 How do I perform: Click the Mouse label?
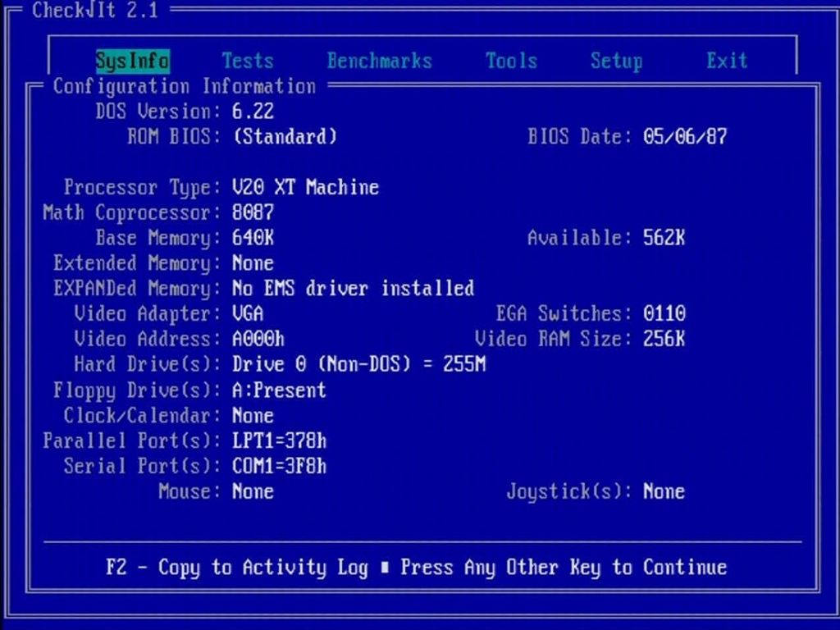189,492
